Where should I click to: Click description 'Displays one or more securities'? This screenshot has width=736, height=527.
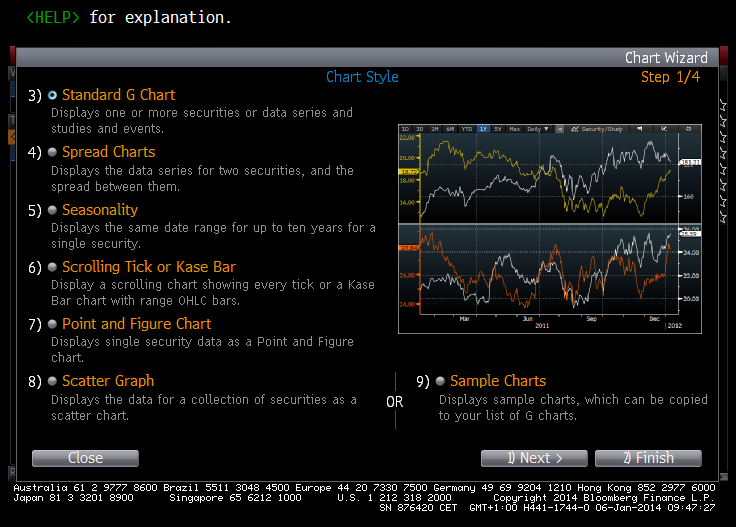(x=202, y=121)
